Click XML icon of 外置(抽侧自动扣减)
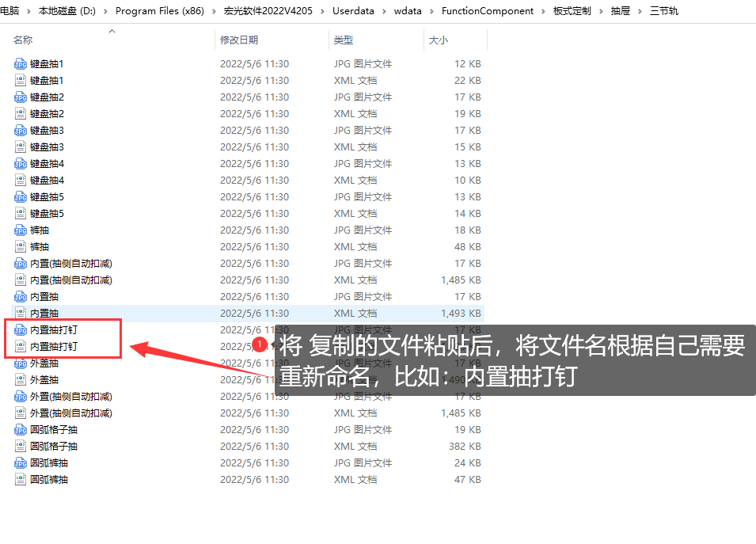 tap(21, 413)
